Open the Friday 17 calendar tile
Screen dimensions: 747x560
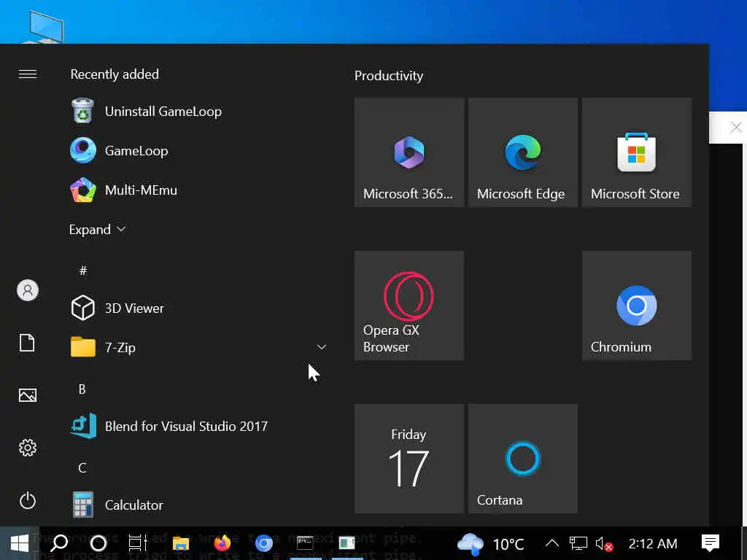point(409,459)
